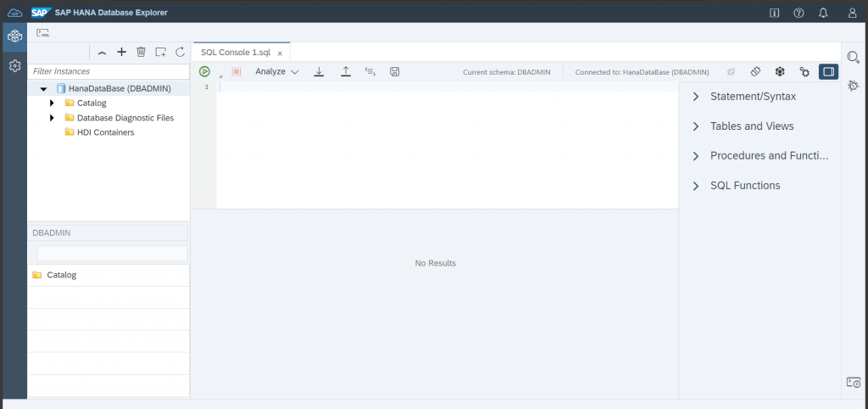Click the Filter Instances input field
The width and height of the screenshot is (868, 409).
point(108,71)
